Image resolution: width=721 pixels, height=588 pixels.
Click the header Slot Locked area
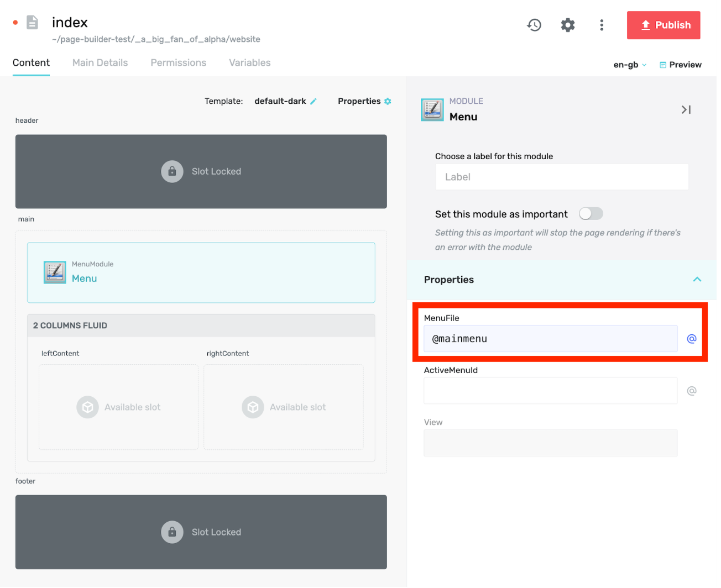(201, 171)
